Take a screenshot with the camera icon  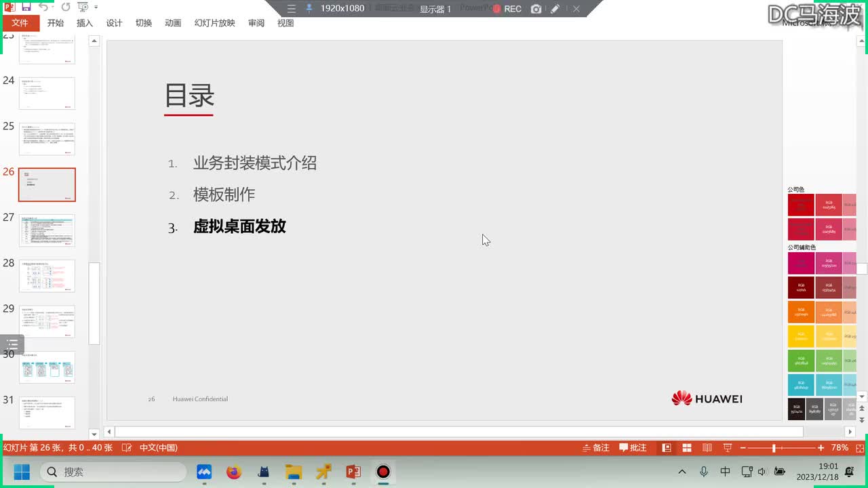[x=536, y=9]
